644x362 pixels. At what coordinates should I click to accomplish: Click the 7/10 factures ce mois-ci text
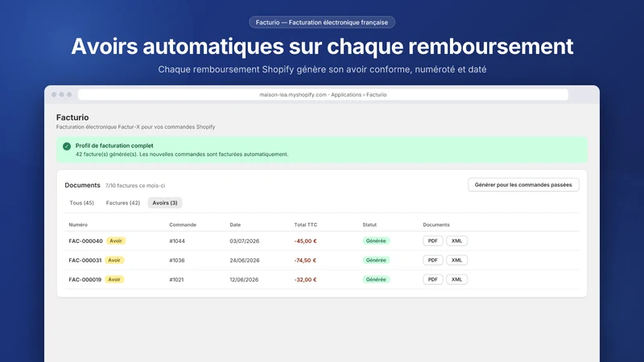tap(135, 186)
